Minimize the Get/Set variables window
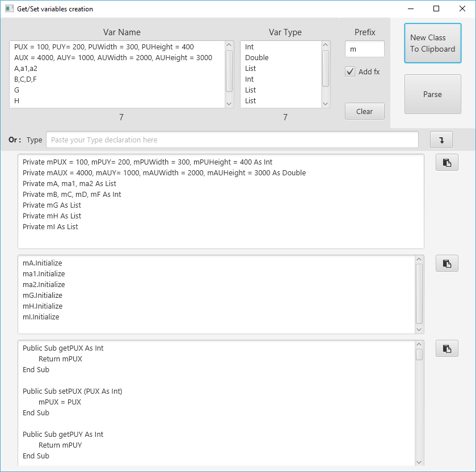Screen dimensions: 476x472 tap(411, 9)
